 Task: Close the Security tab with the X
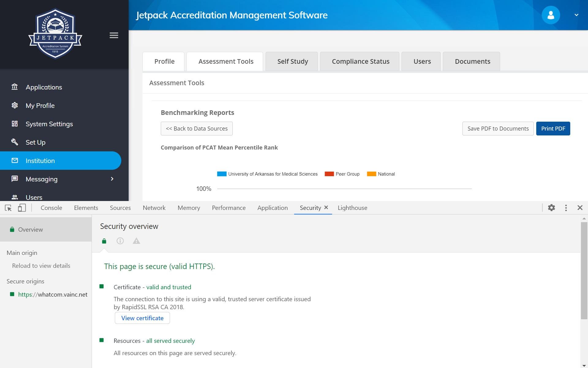click(x=326, y=207)
